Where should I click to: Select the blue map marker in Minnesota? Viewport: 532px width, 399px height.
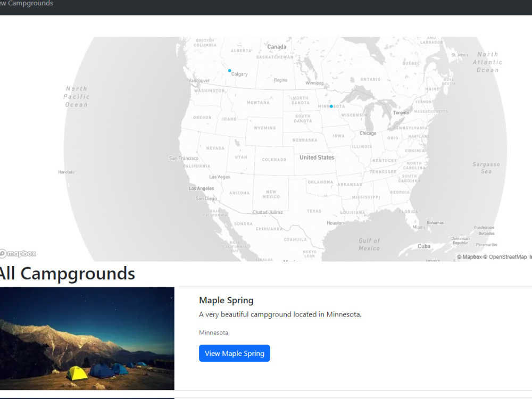331,106
